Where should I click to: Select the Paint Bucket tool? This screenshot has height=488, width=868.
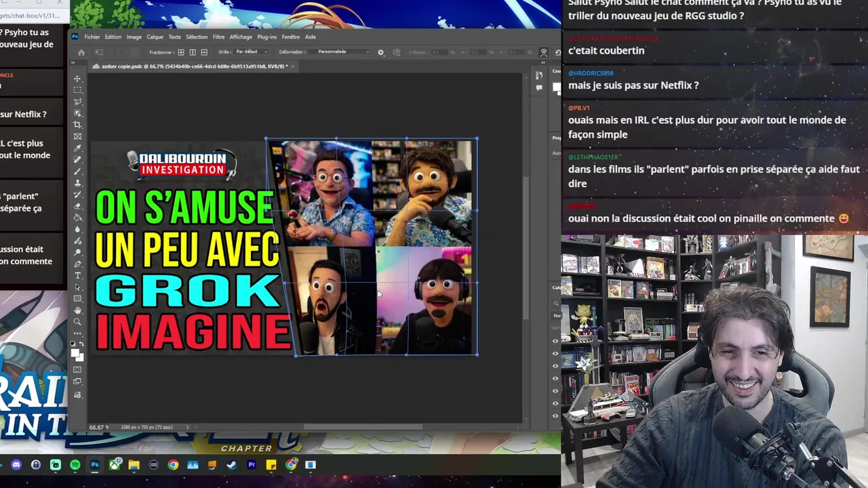coord(77,217)
